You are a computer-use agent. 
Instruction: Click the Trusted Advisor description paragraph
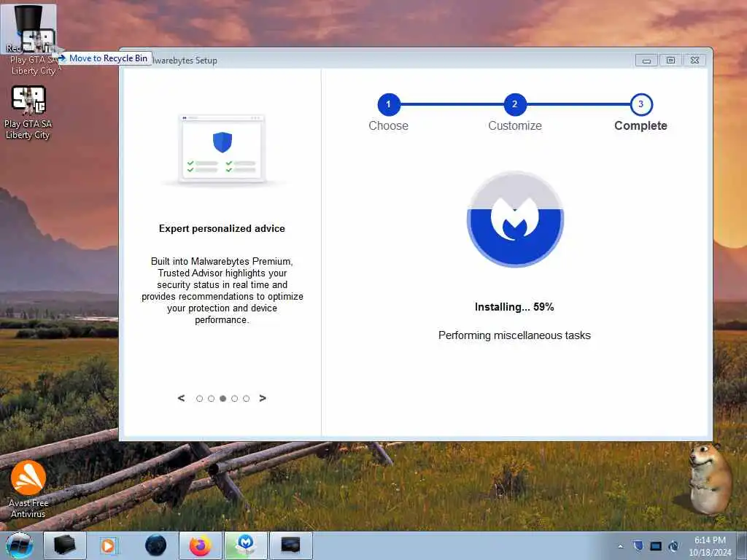[x=222, y=290]
